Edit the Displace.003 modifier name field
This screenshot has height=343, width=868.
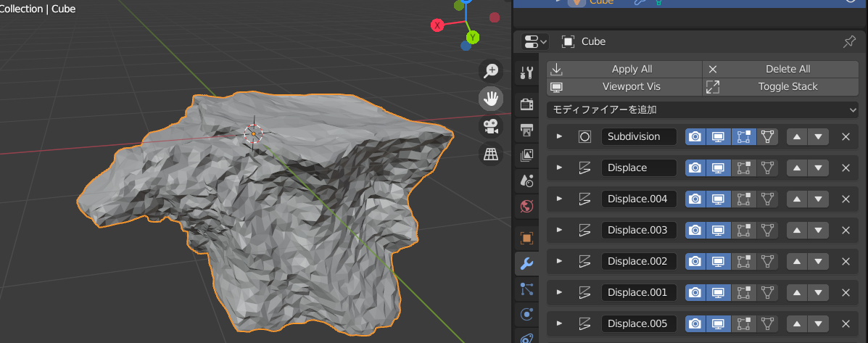(640, 230)
